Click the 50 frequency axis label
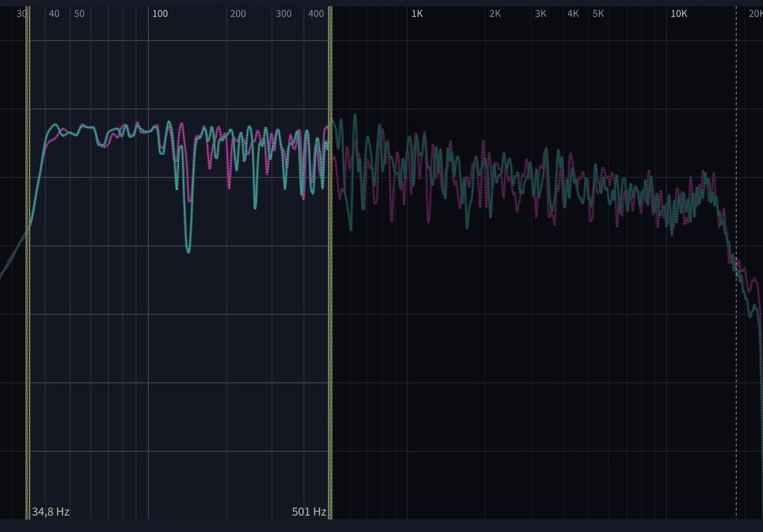Viewport: 763px width, 532px height. click(x=79, y=14)
